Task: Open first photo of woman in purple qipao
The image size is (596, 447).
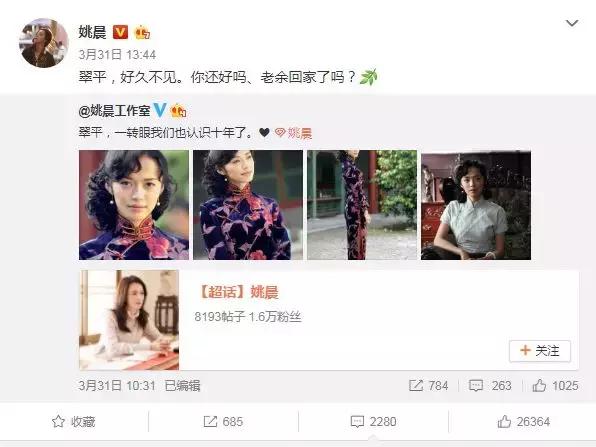Action: pyautogui.click(x=134, y=205)
